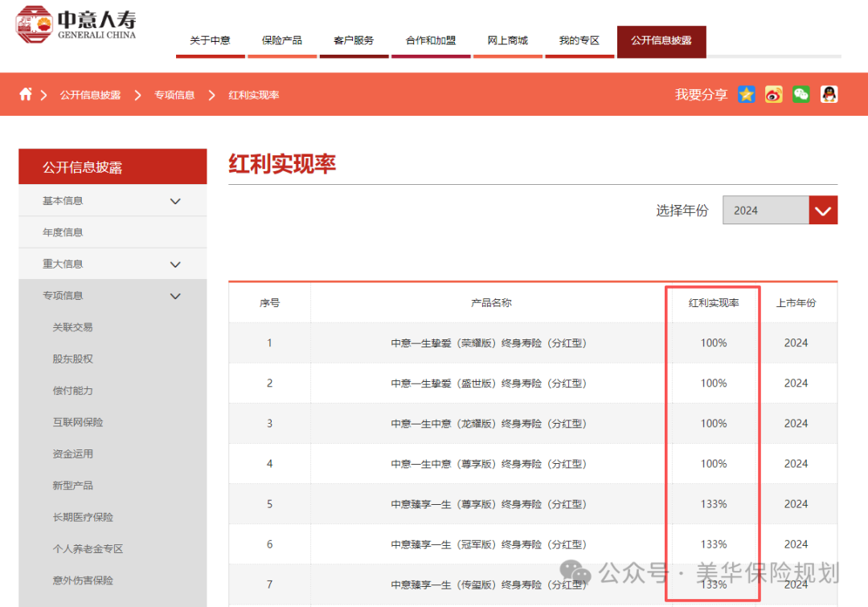Click 专项信息 in the breadcrumb trail

[174, 94]
